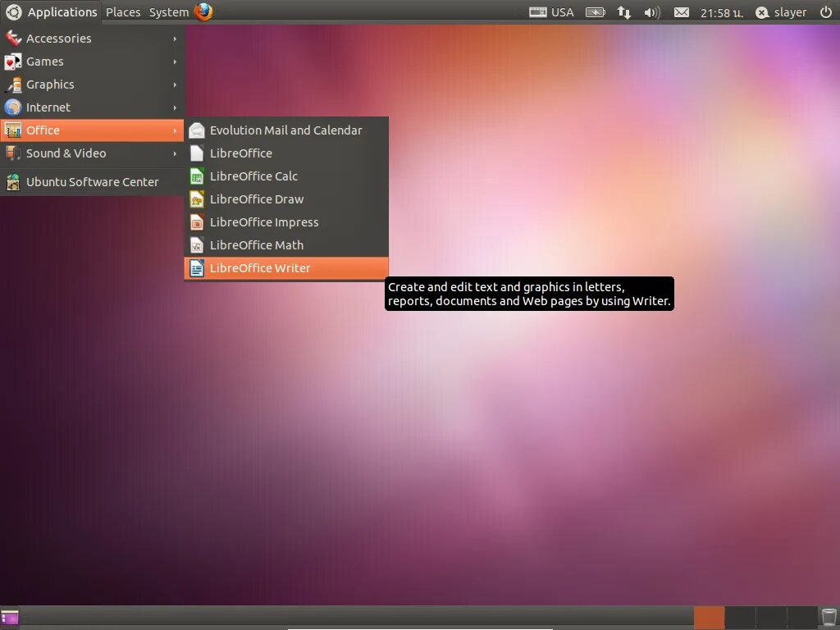The width and height of the screenshot is (840, 630).
Task: Open the sound volume indicator
Action: [652, 11]
